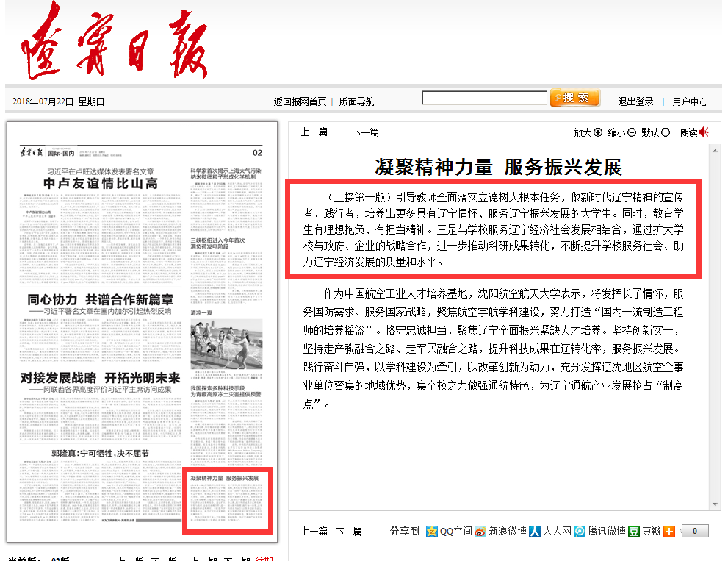Select the 默认 default font size circle
This screenshot has width=728, height=561.
point(666,132)
